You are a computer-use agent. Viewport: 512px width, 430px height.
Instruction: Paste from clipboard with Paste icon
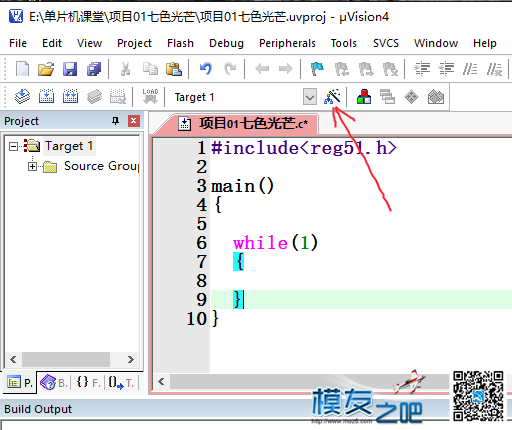click(174, 69)
